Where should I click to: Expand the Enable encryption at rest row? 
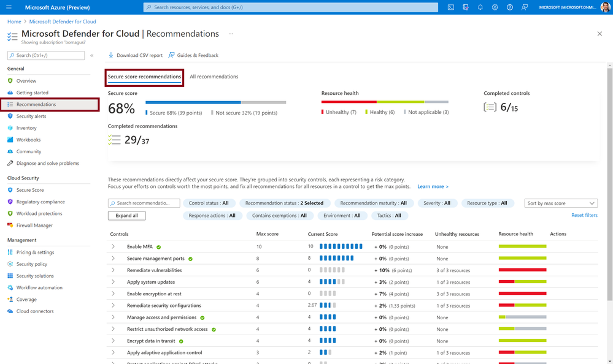point(113,294)
